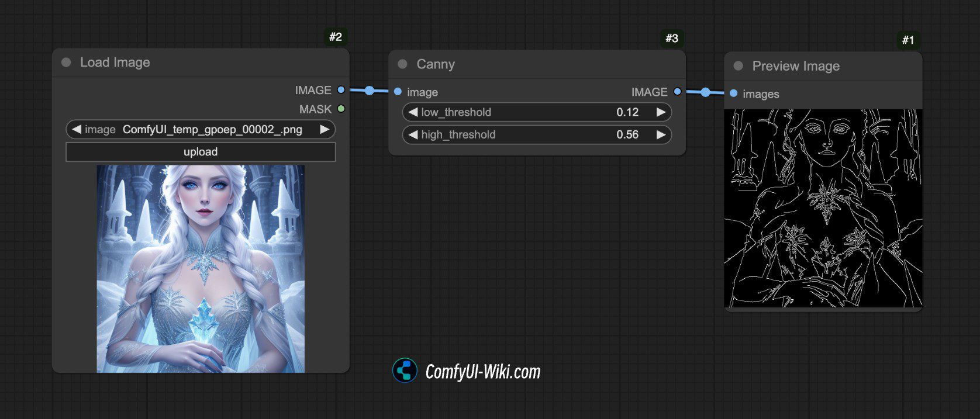Click the Load Image MASK output port
The height and width of the screenshot is (419, 980).
341,109
